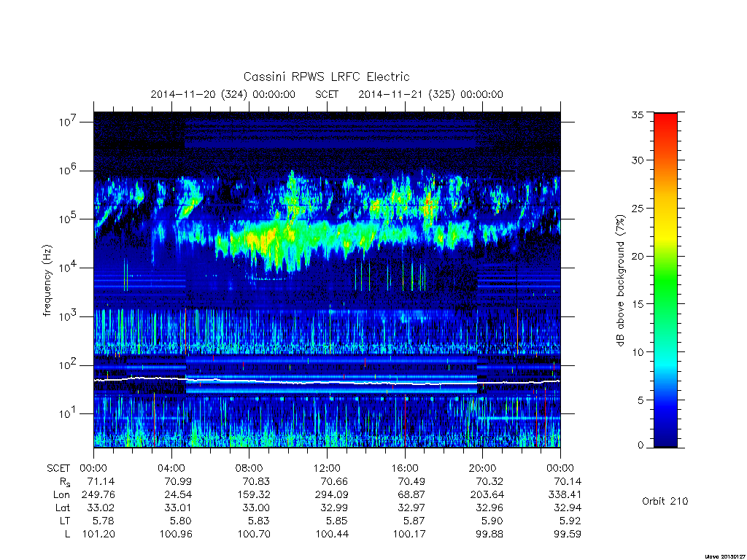
Task: Click the "Uiowa 20150127" footer text
Action: [x=724, y=556]
